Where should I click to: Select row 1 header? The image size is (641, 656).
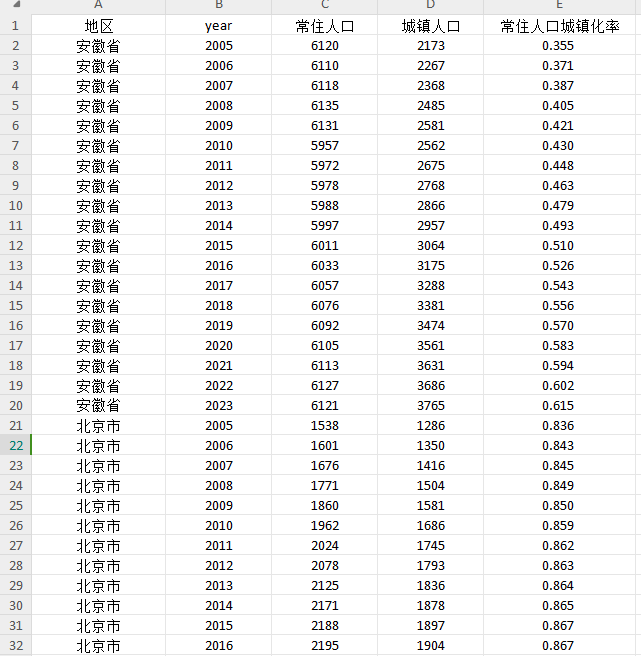(15, 26)
